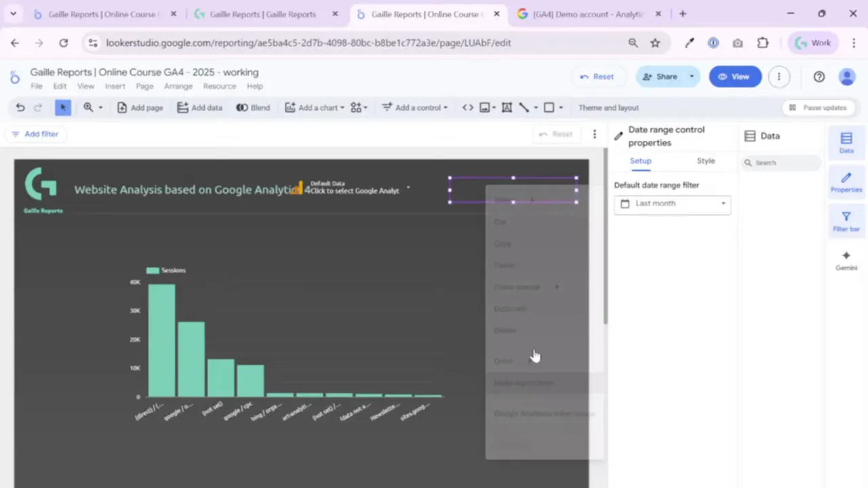868x488 pixels.
Task: Toggle Pause updates
Action: click(818, 108)
